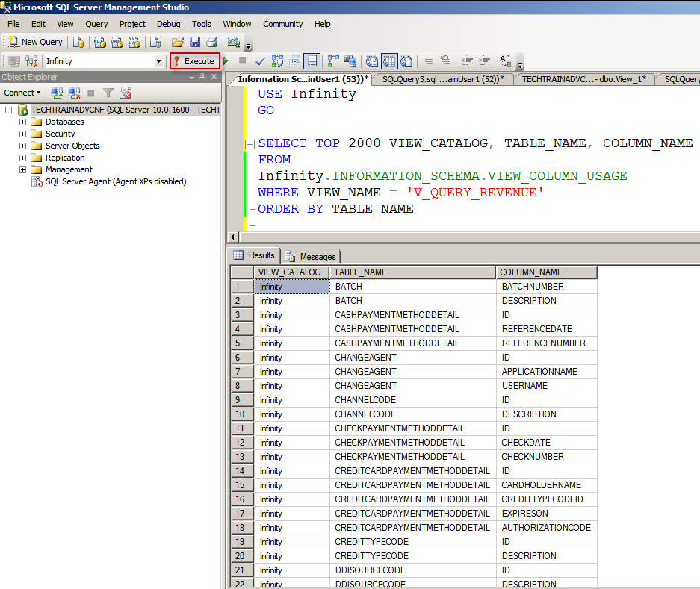This screenshot has height=589, width=700.
Task: Switch to the dbo.View_1 tab
Action: click(584, 79)
